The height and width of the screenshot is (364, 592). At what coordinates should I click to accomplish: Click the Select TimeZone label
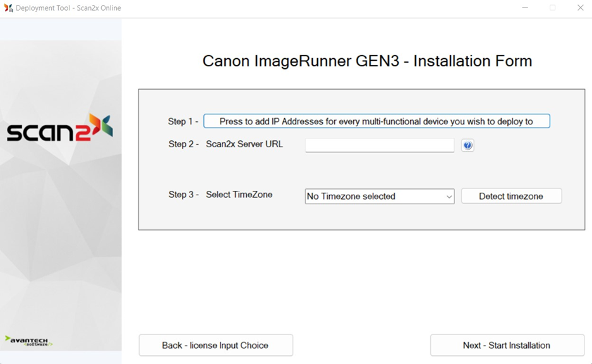coord(239,195)
